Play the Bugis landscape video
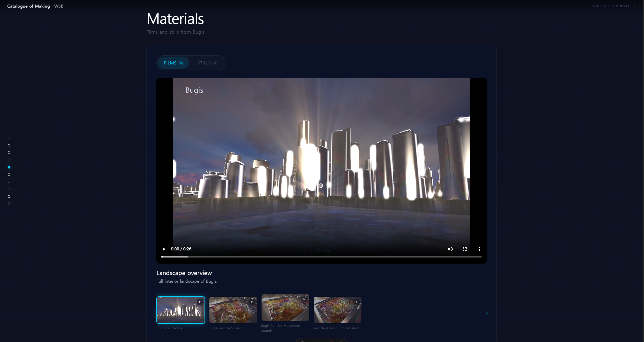Viewport: 644px width, 342px height. point(164,249)
